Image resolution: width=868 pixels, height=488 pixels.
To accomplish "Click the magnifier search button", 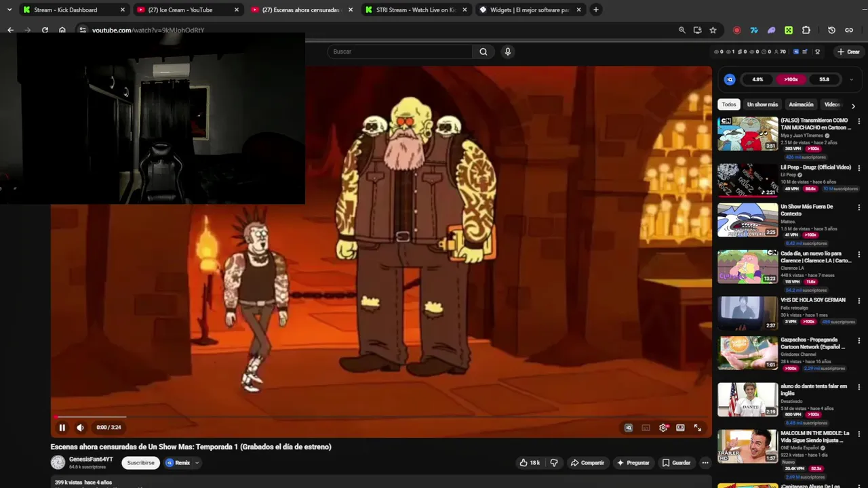I will pos(484,52).
